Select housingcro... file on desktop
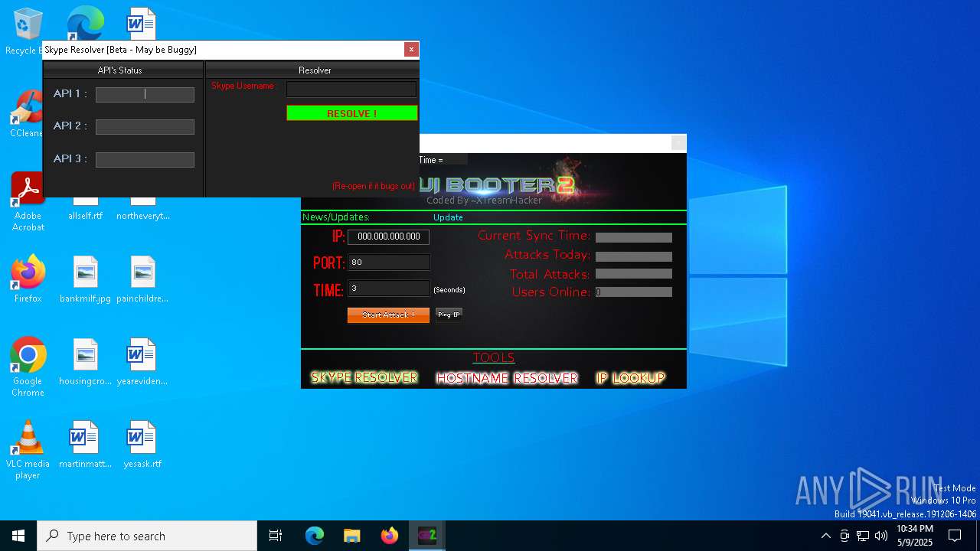The image size is (980, 551). pyautogui.click(x=85, y=362)
